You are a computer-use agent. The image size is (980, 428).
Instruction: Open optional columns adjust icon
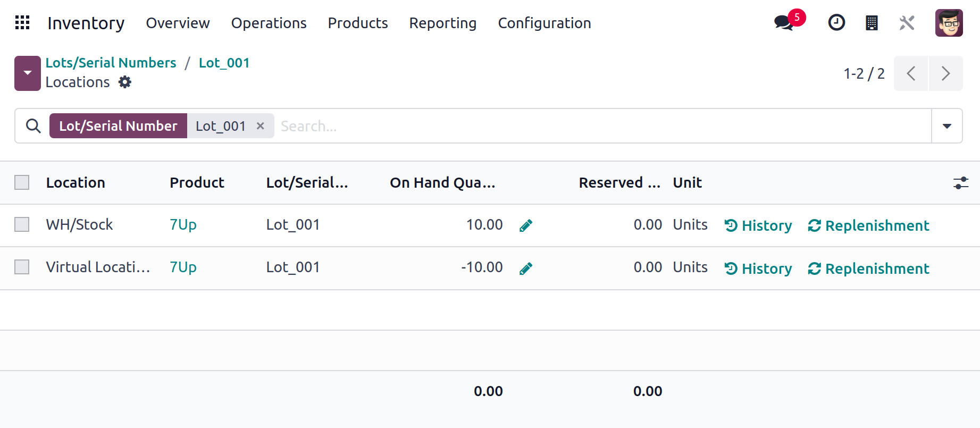pyautogui.click(x=961, y=183)
